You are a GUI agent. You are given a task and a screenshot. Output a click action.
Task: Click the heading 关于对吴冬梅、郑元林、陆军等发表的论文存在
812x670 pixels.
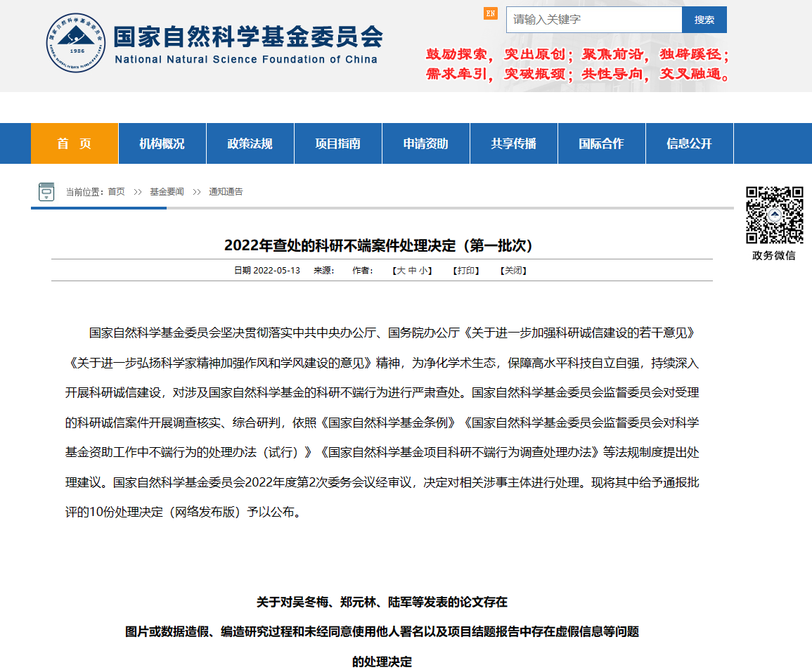coord(382,603)
